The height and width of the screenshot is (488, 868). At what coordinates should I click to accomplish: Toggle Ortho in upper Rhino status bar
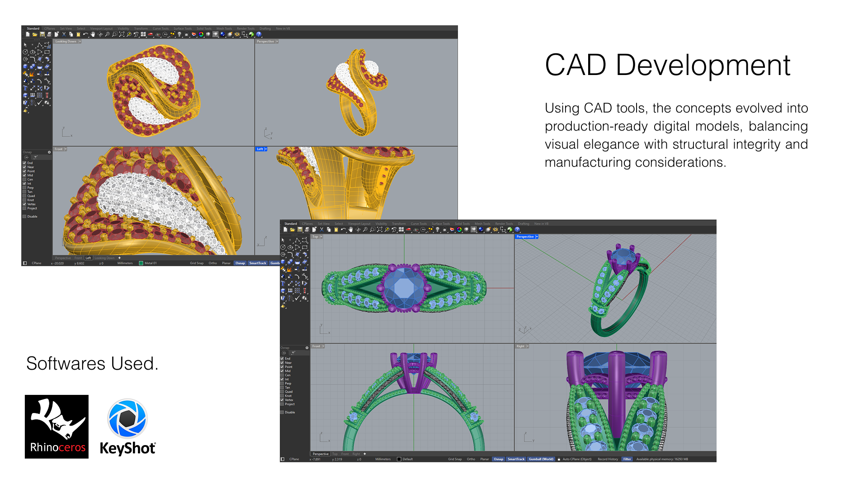212,263
